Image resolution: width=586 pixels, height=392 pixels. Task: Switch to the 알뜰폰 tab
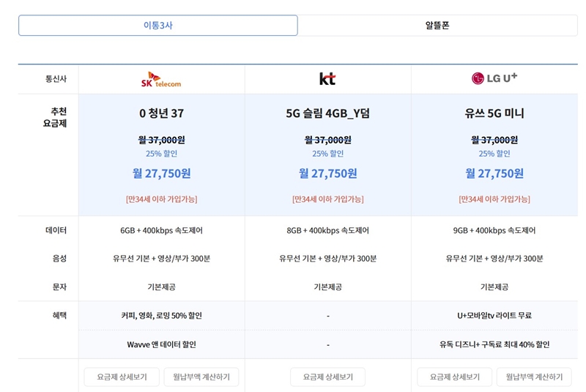coord(437,26)
